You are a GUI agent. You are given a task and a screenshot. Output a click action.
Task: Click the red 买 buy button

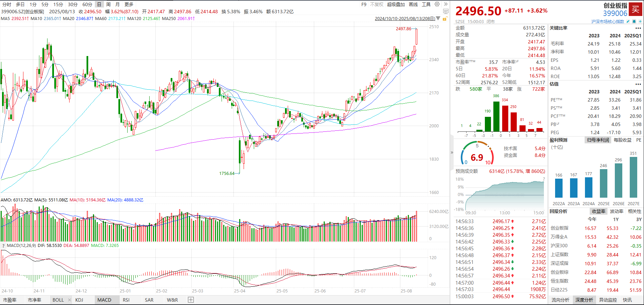636,9
